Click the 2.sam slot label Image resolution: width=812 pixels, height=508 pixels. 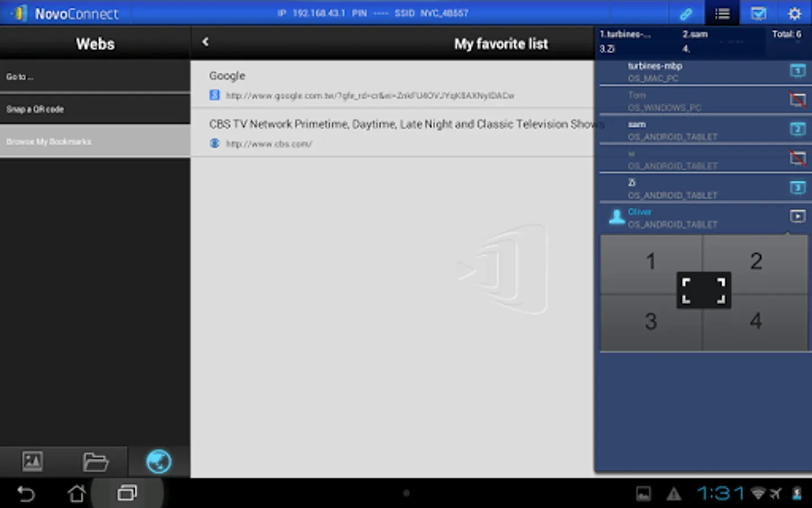point(695,34)
